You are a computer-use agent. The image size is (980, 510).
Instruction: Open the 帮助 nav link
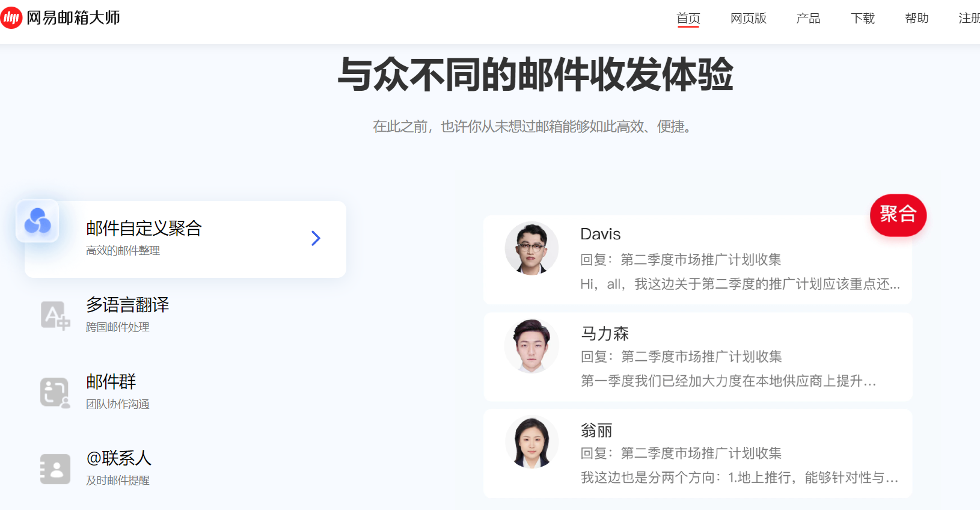click(916, 19)
